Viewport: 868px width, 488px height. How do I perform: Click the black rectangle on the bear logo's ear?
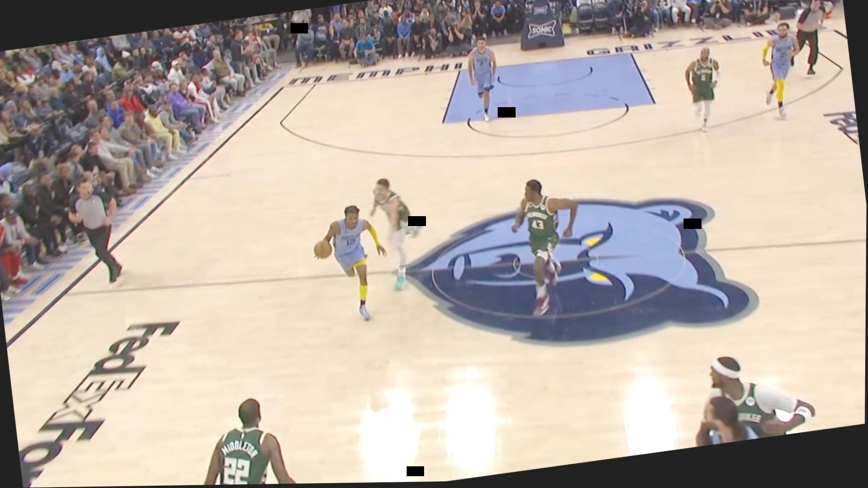point(692,224)
